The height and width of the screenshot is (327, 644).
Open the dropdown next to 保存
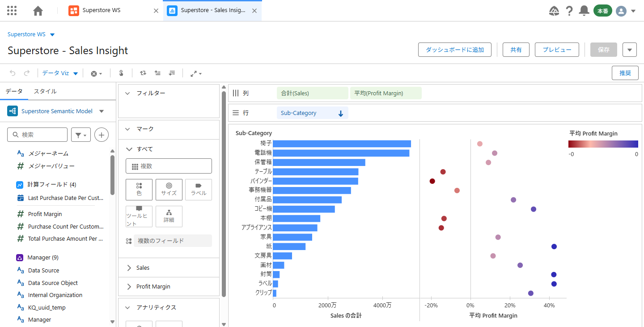click(629, 50)
